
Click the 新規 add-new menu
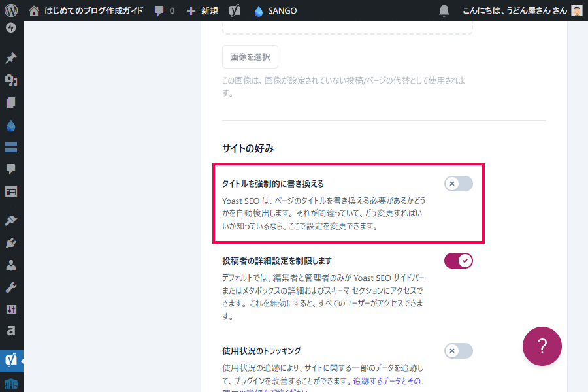(202, 10)
